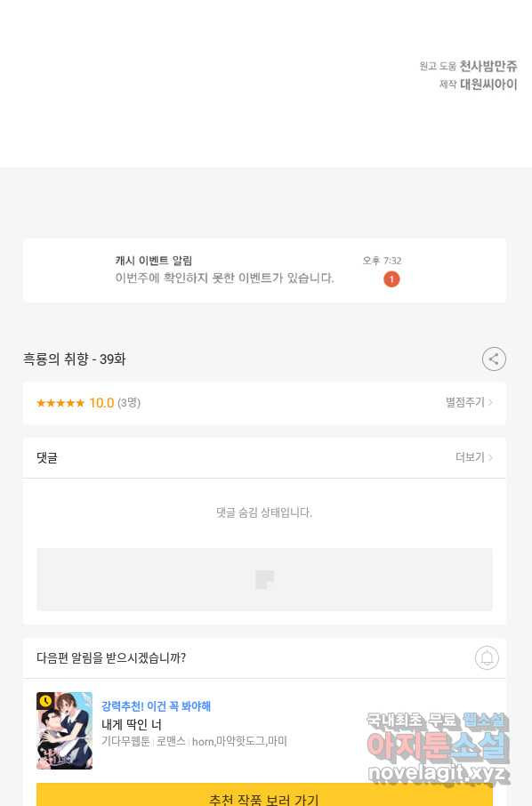The height and width of the screenshot is (806, 532).
Task: Open the 별점주기 rating link
Action: (464, 402)
